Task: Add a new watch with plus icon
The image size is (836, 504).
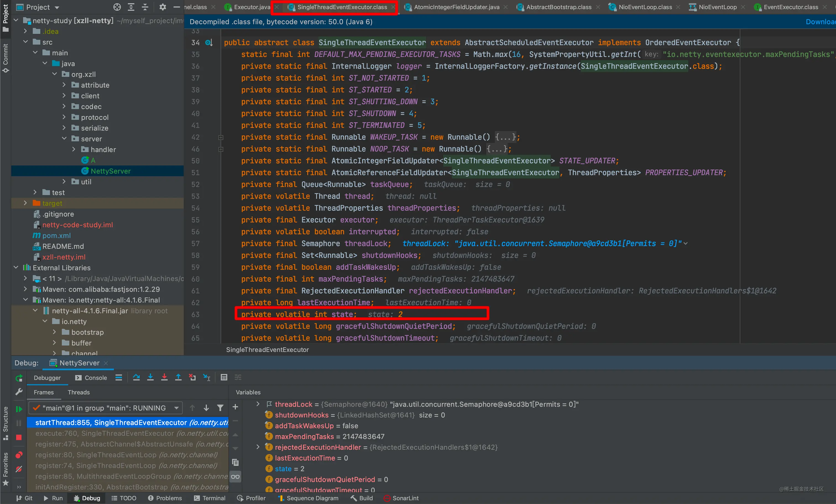Action: [x=235, y=407]
